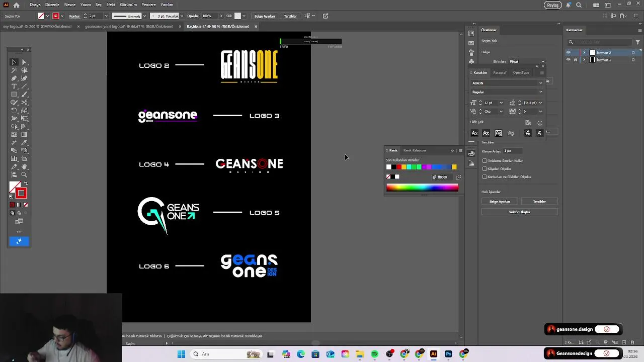
Task: Swap fill and stroke colors
Action: [x=26, y=184]
